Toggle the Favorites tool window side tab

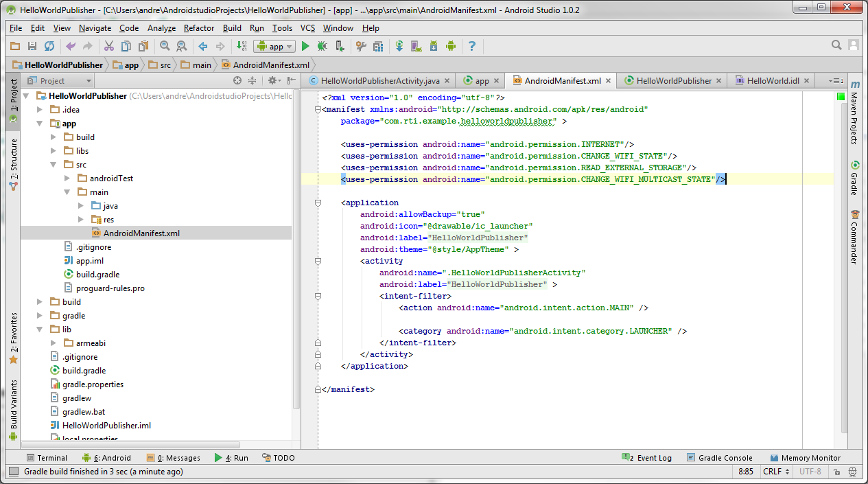(13, 338)
